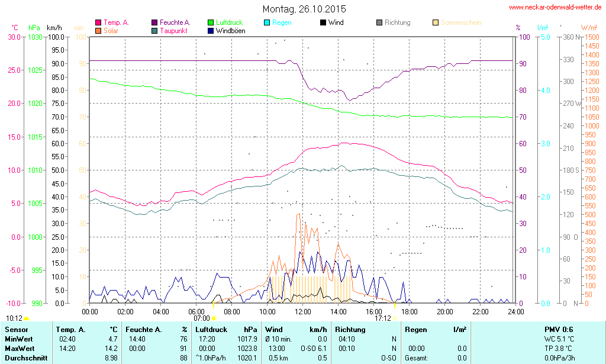Click the gray Richtung legend square
Image resolution: width=606 pixels, height=364 pixels.
[x=379, y=22]
